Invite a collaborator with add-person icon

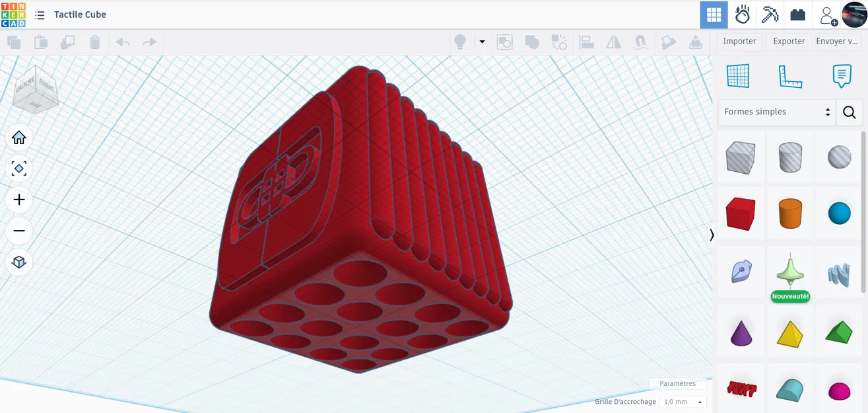828,15
